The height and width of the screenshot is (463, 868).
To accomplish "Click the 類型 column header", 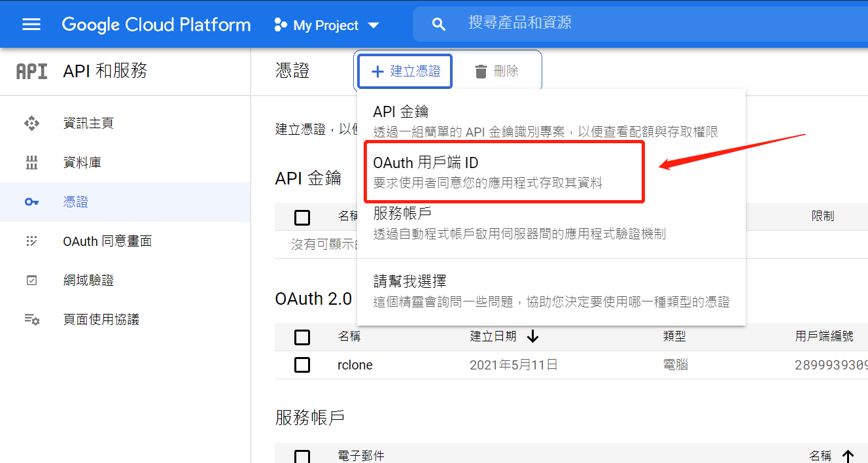I will [x=674, y=337].
